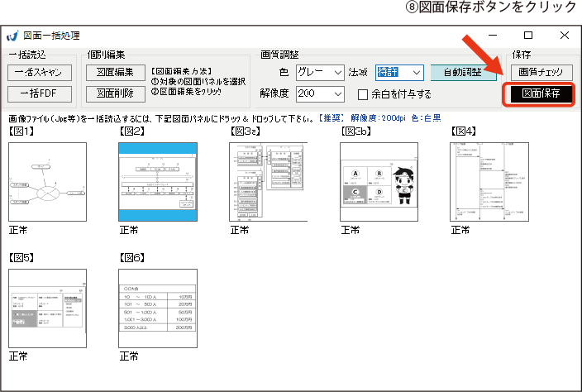Click the 画質チェック button

click(541, 72)
